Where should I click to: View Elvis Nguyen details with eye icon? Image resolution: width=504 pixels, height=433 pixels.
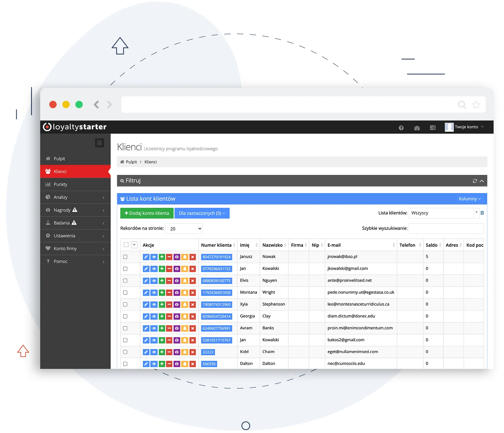click(154, 281)
